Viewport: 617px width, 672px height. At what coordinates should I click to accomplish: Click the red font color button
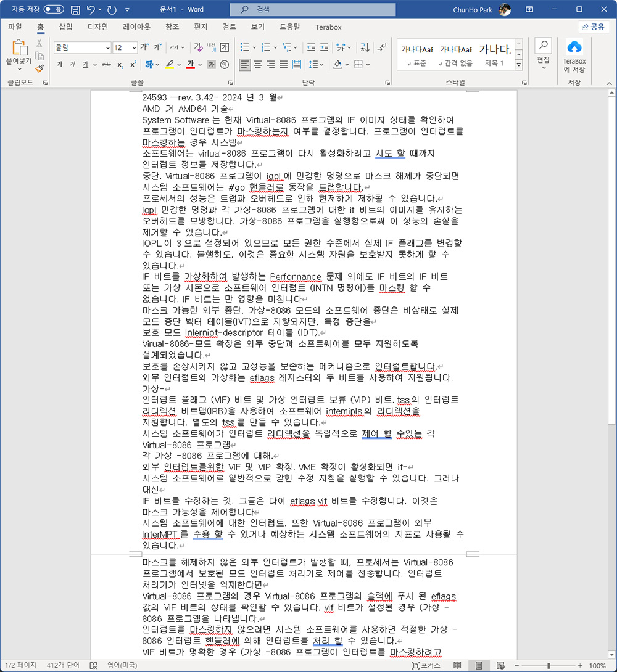(x=191, y=64)
